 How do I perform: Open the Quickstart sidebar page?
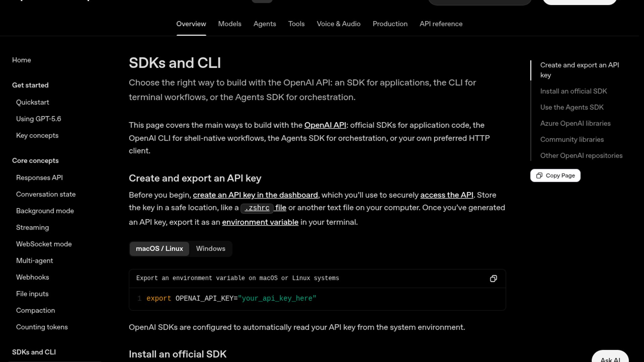(x=33, y=102)
